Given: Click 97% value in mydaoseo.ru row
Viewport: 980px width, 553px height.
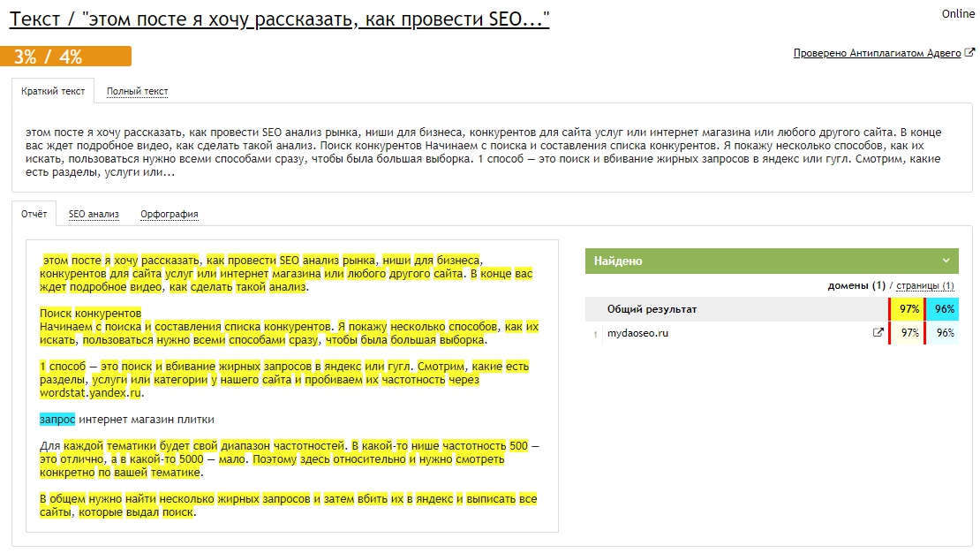Looking at the screenshot, I should 908,333.
